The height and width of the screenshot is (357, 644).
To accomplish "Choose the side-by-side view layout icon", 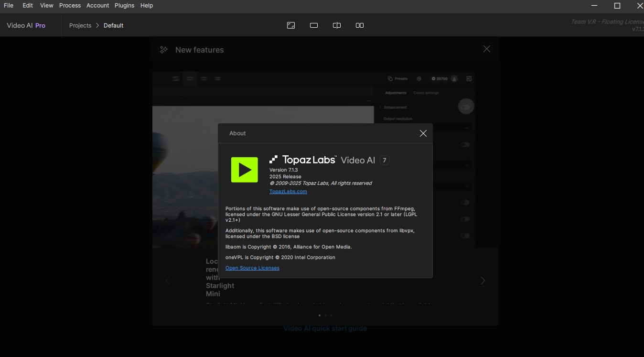I will pos(360,25).
